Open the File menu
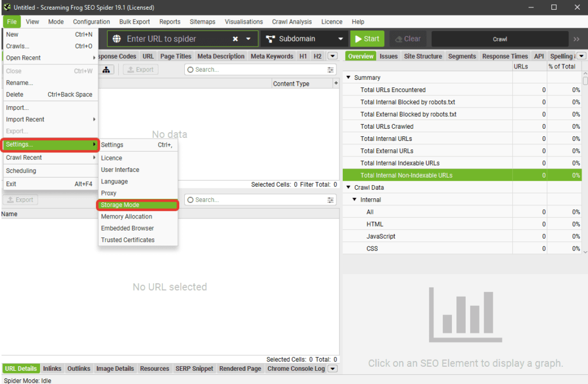The height and width of the screenshot is (384, 588). [x=11, y=22]
